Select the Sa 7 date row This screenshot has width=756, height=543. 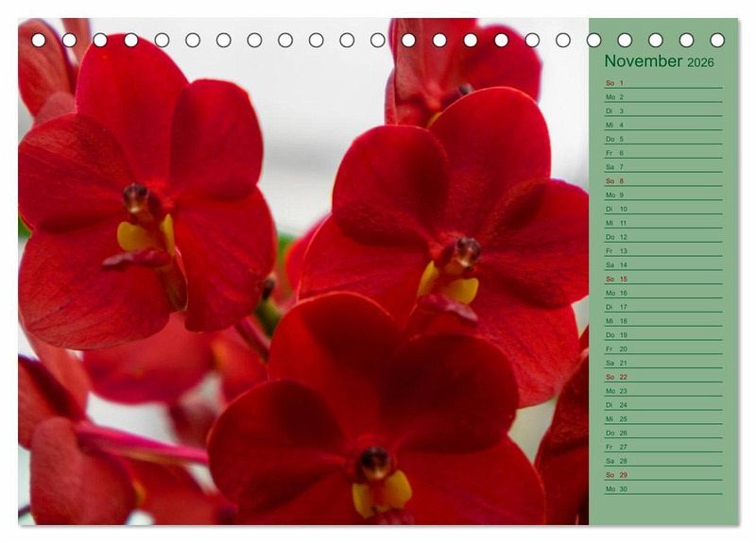pos(662,167)
